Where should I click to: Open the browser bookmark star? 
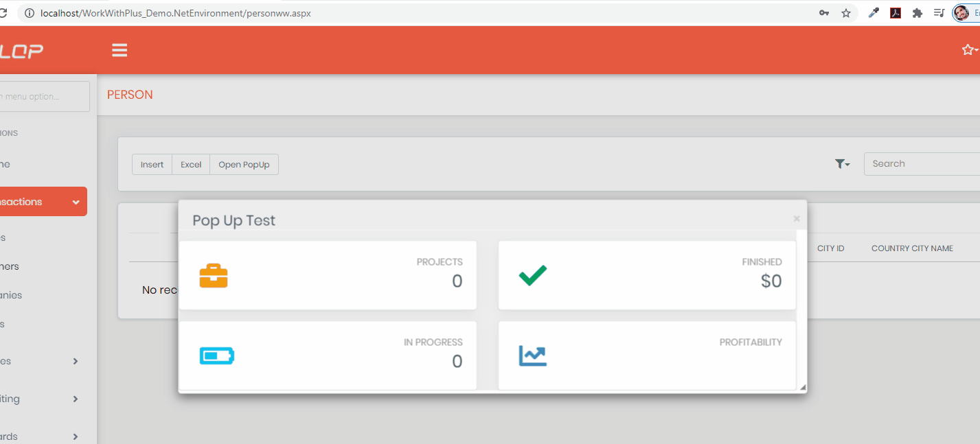[846, 12]
